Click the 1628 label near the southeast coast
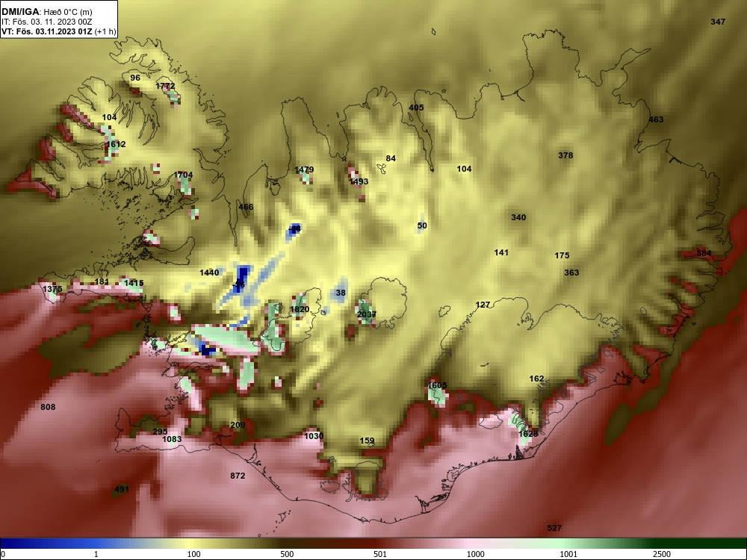The image size is (747, 560). [x=528, y=434]
